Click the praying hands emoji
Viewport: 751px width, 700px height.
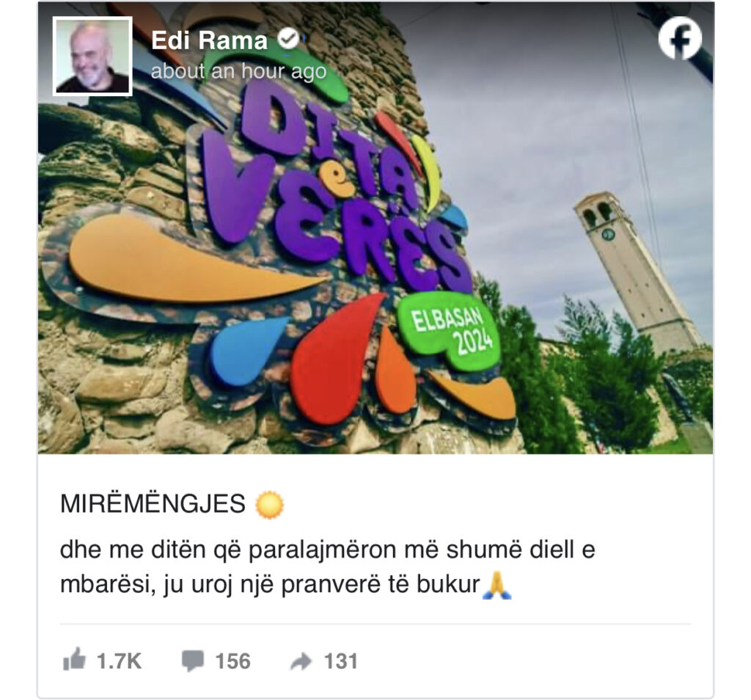(497, 586)
